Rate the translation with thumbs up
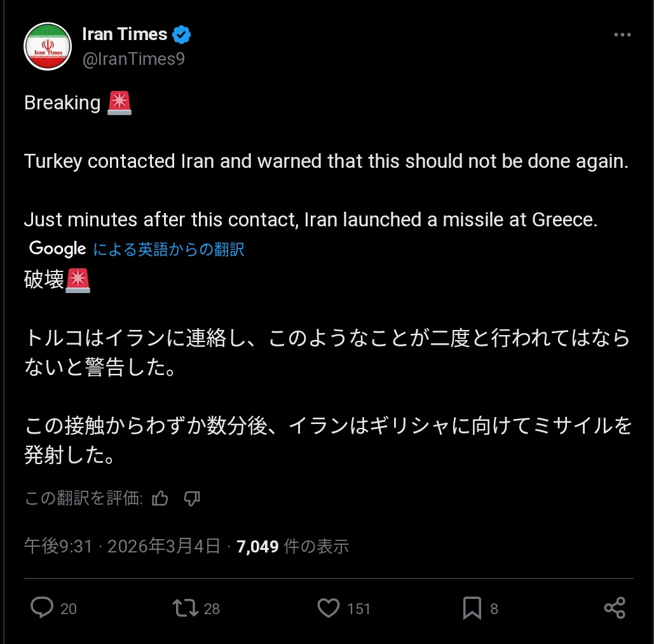Viewport: 654px width, 644px height. 161,499
